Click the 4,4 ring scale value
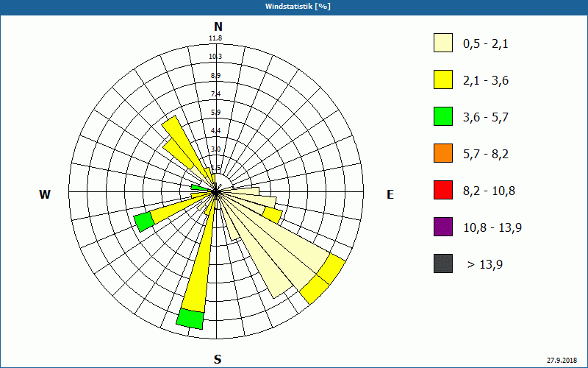588x368 pixels. point(215,131)
